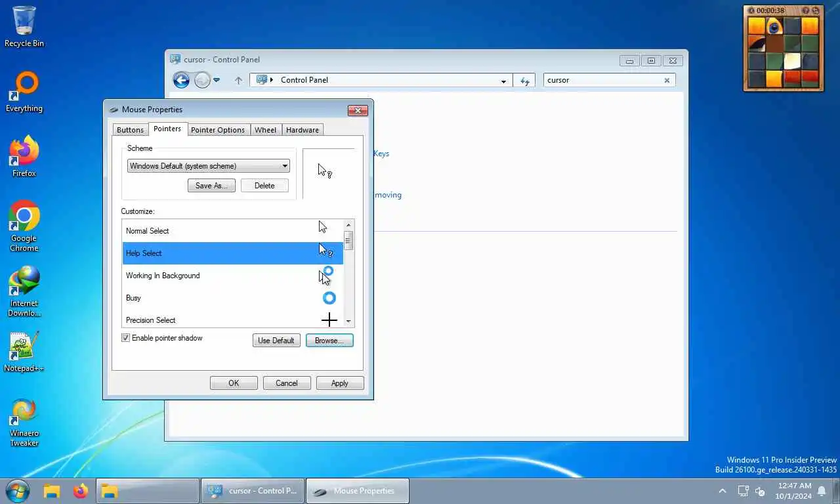Click the white puzzle tile
840x504 pixels.
(x=792, y=61)
